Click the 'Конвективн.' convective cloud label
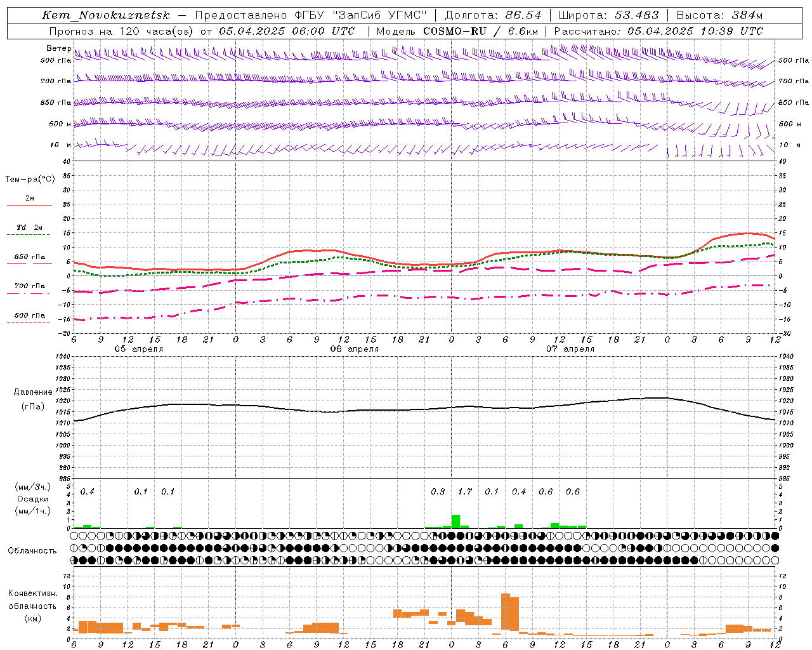 coord(32,594)
